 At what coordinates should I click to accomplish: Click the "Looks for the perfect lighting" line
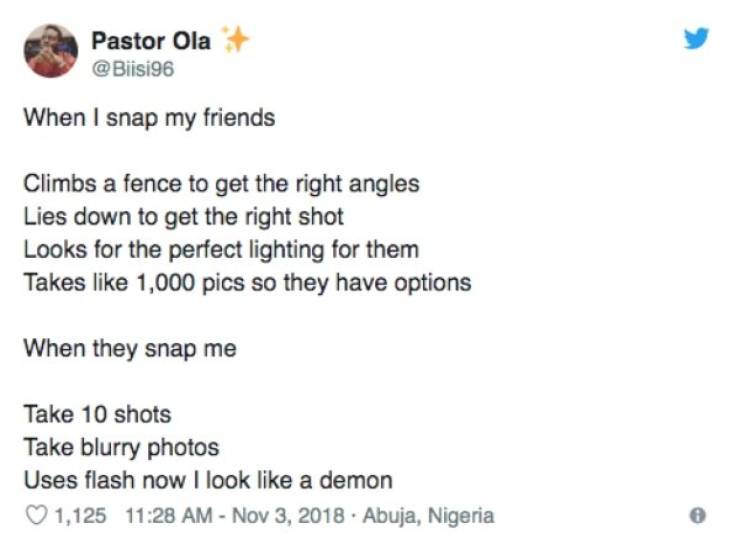pos(221,249)
